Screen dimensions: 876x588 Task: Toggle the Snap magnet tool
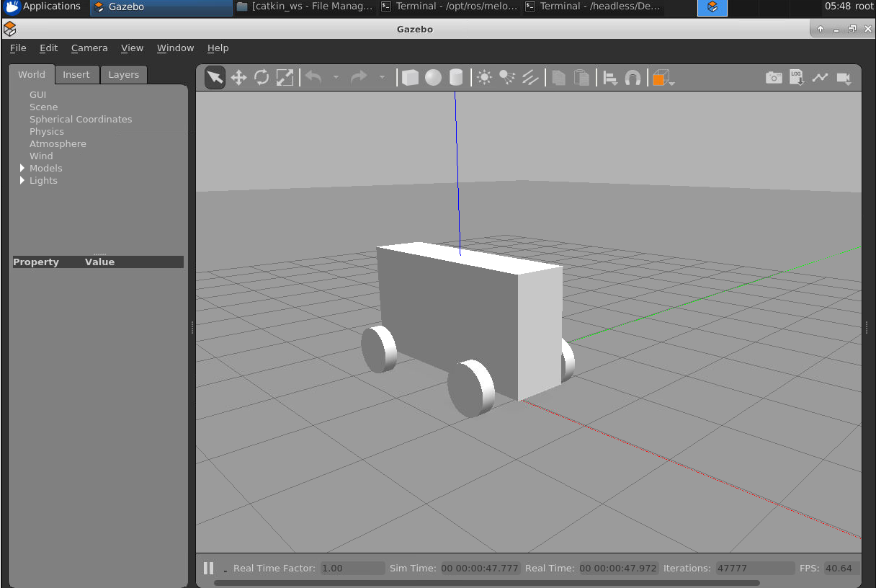click(x=633, y=78)
